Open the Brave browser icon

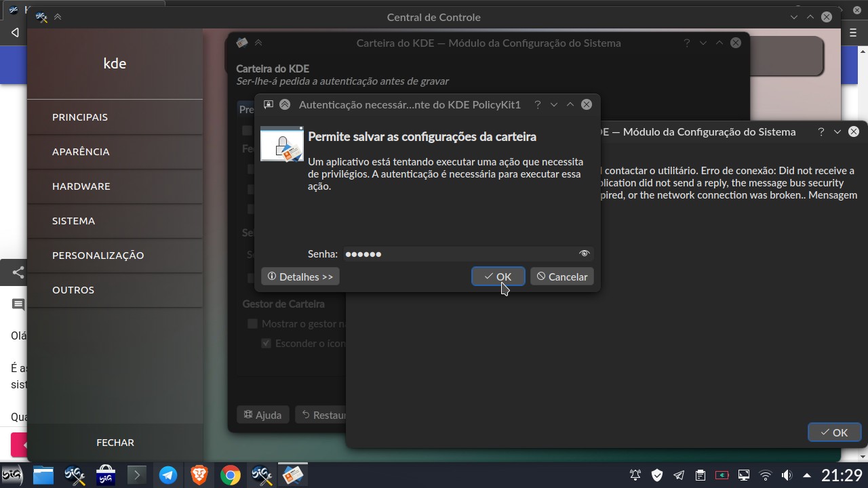(199, 474)
